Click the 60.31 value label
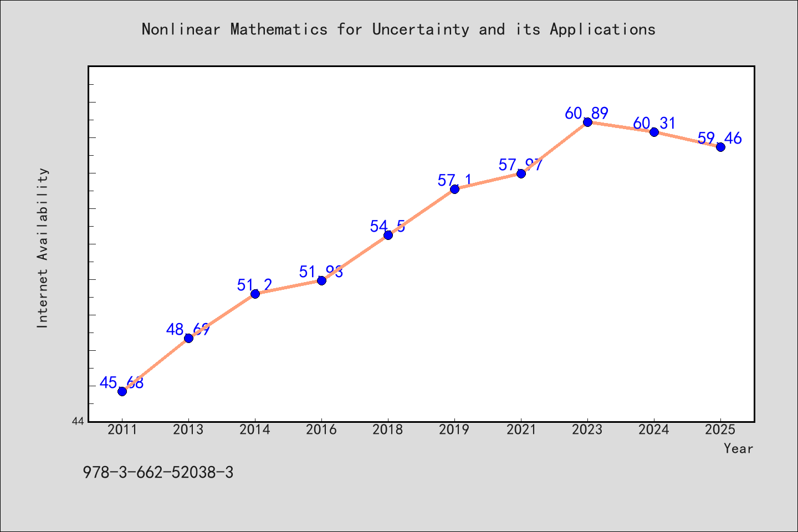Image resolution: width=798 pixels, height=532 pixels. tap(654, 123)
